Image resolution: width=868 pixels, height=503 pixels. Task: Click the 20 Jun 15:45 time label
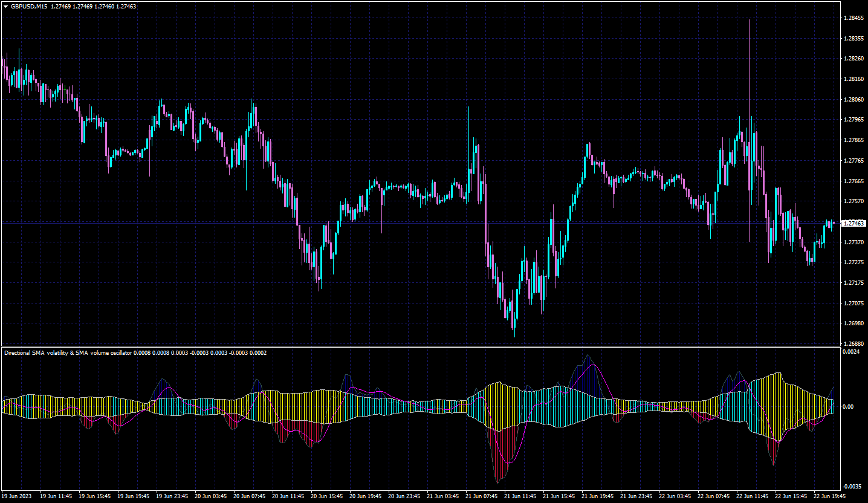[x=327, y=496]
